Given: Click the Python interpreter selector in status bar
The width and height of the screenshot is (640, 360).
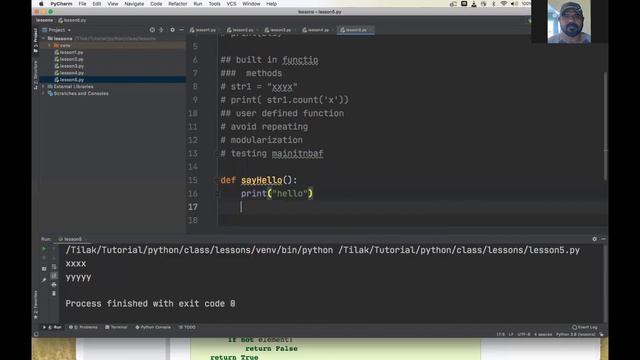Looking at the screenshot, I should [x=576, y=334].
